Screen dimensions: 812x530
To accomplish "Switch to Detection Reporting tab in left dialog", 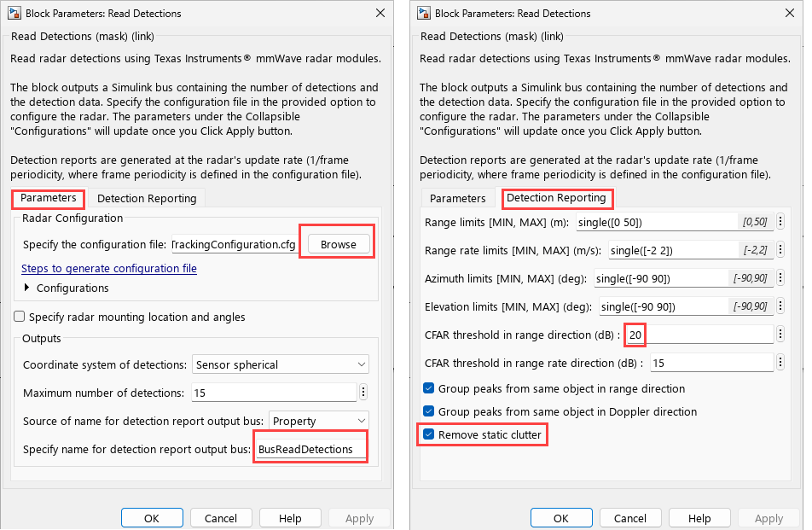I will (147, 198).
